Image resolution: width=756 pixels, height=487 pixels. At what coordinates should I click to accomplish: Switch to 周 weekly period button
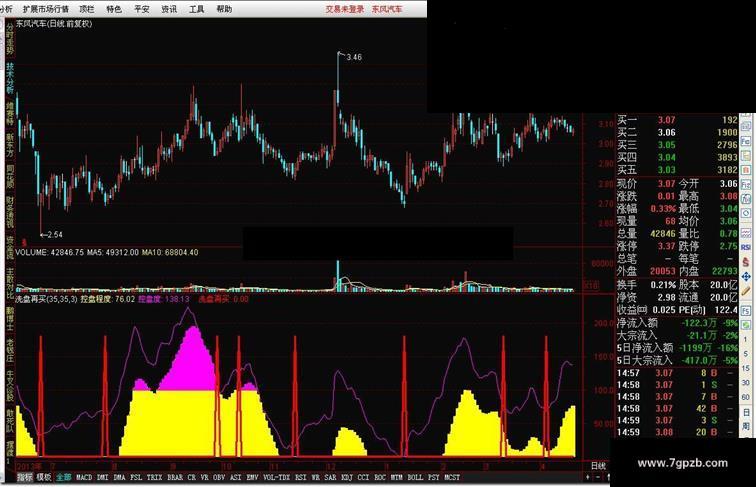[745, 426]
